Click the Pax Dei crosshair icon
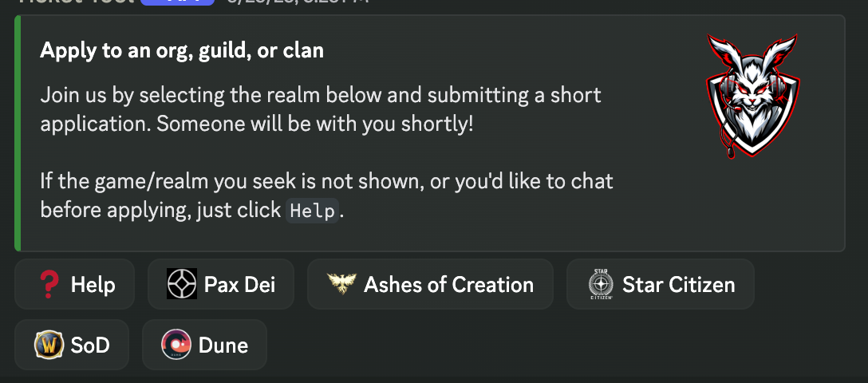Viewport: 868px width, 383px height. tap(181, 285)
